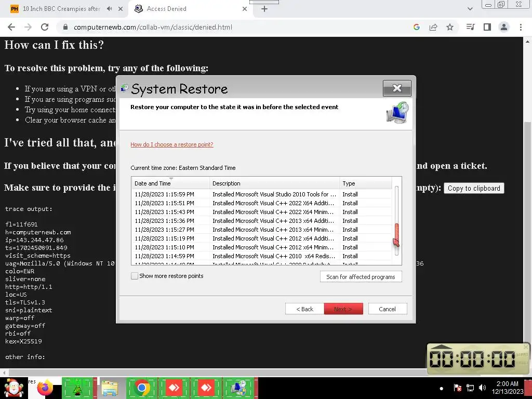The image size is (532, 399).
Task: Select restore point at 1:15:19 PM
Action: click(262, 238)
